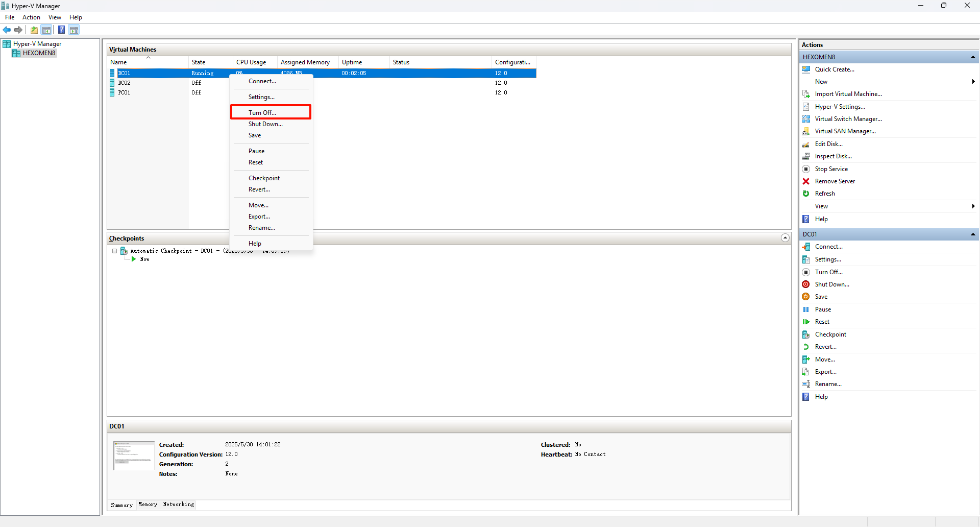Viewport: 980px width, 527px height.
Task: Select HEXOMEN8 server in console tree
Action: 39,53
